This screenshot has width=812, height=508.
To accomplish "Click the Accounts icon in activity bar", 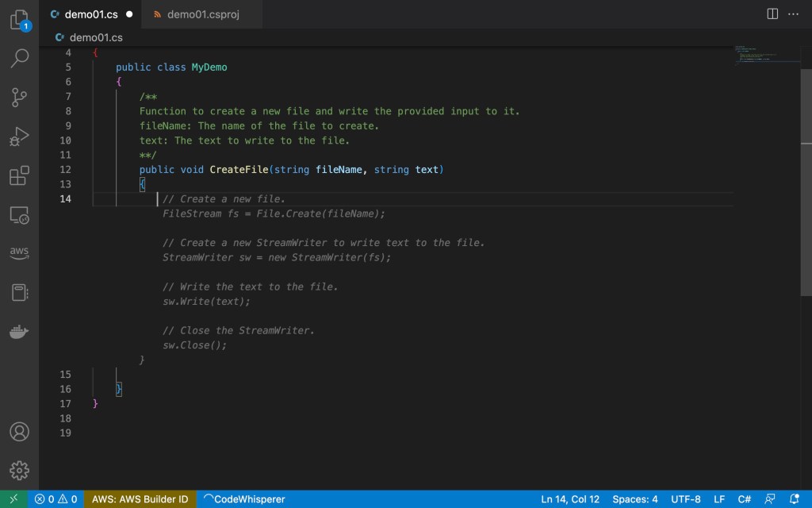I will point(19,431).
